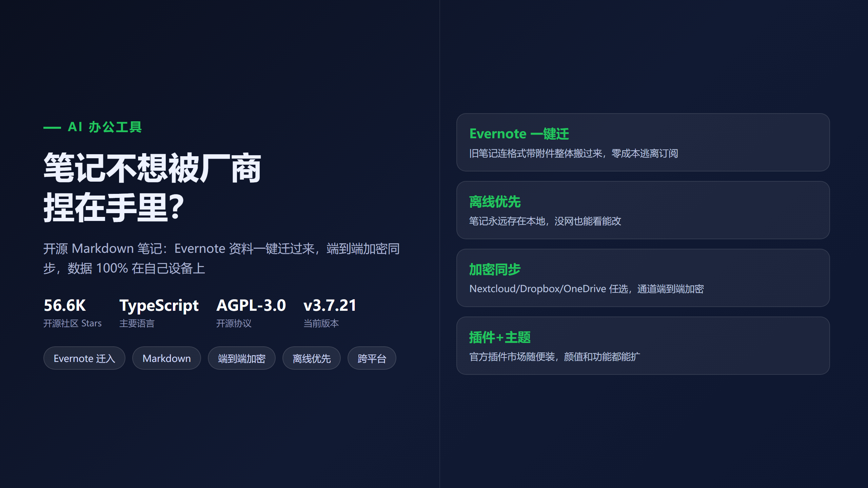Select the 离线优先 tag pill
868x488 pixels.
[311, 358]
